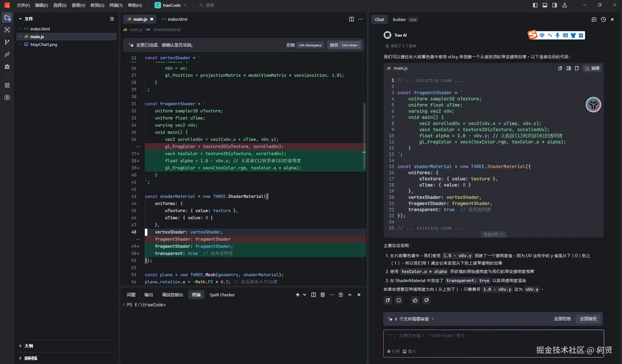The width and height of the screenshot is (622, 364).
Task: Toggle the bottom panel layout icon
Action: pos(545,5)
